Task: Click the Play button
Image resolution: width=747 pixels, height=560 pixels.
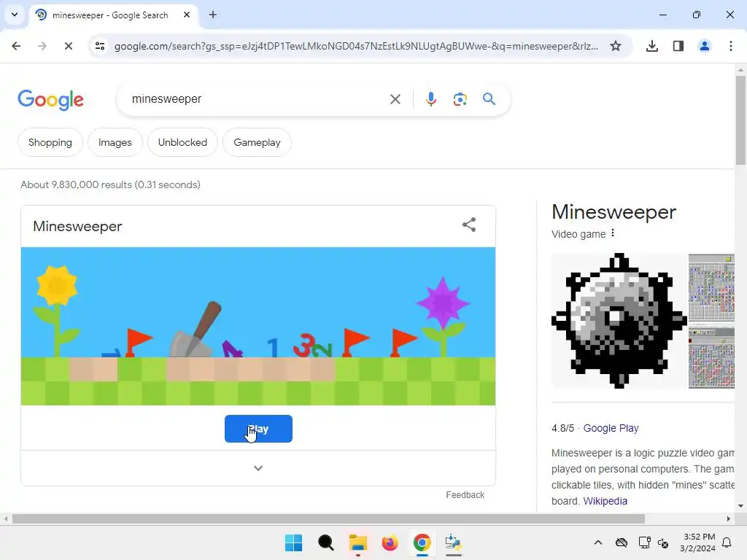Action: coord(258,429)
